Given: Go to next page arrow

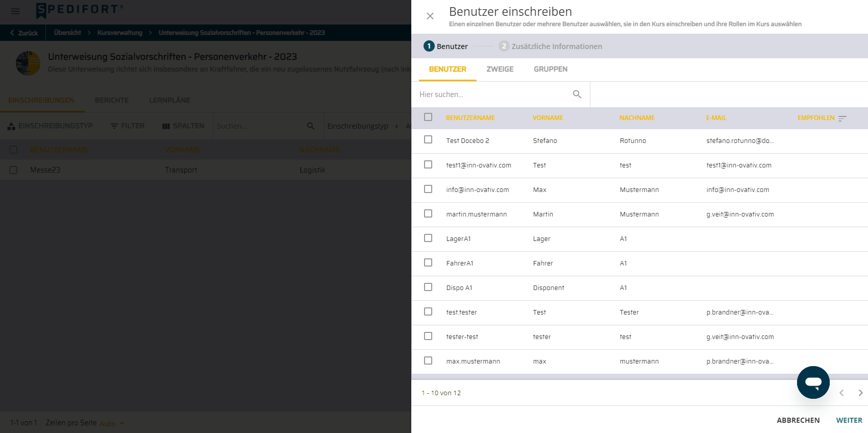Looking at the screenshot, I should tap(860, 393).
